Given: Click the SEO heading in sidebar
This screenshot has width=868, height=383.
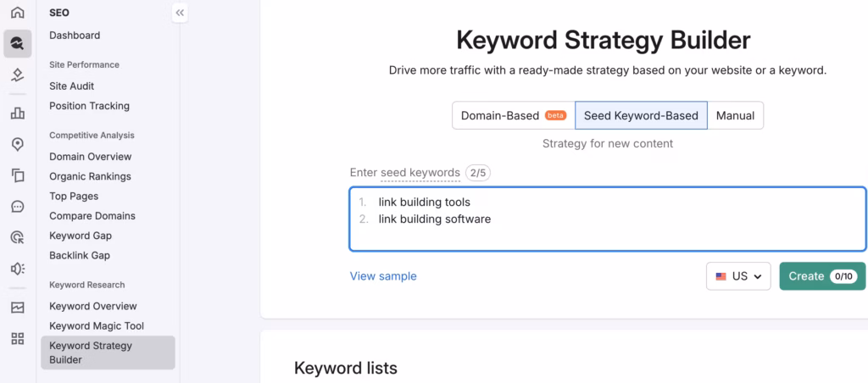Looking at the screenshot, I should [59, 13].
